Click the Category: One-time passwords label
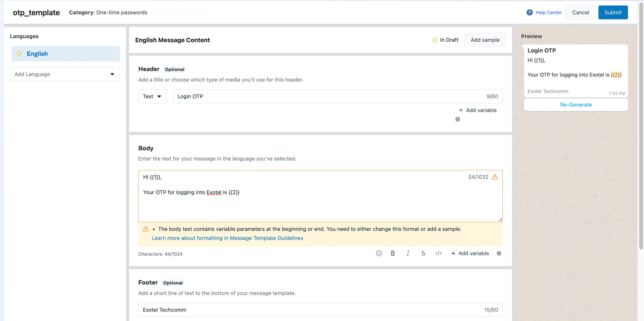 coord(108,12)
